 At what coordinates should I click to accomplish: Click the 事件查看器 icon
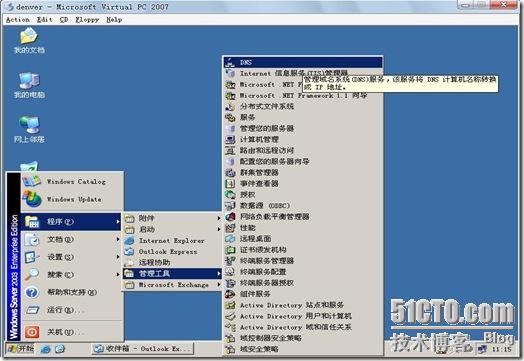[x=230, y=184]
